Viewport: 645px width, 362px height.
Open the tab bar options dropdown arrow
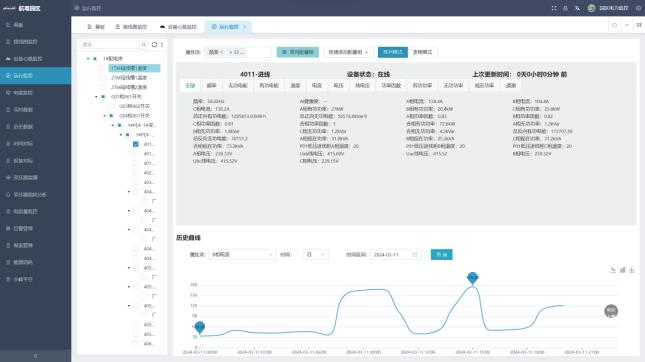tap(627, 26)
